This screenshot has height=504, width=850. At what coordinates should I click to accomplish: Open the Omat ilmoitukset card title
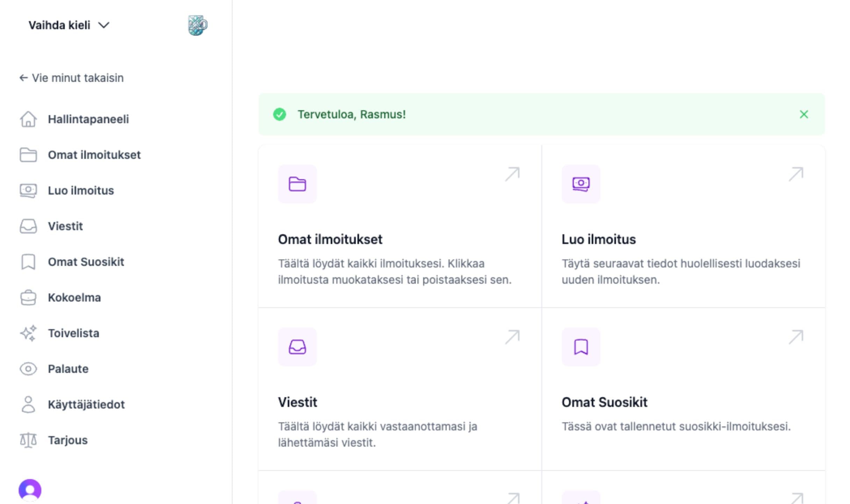coord(330,239)
